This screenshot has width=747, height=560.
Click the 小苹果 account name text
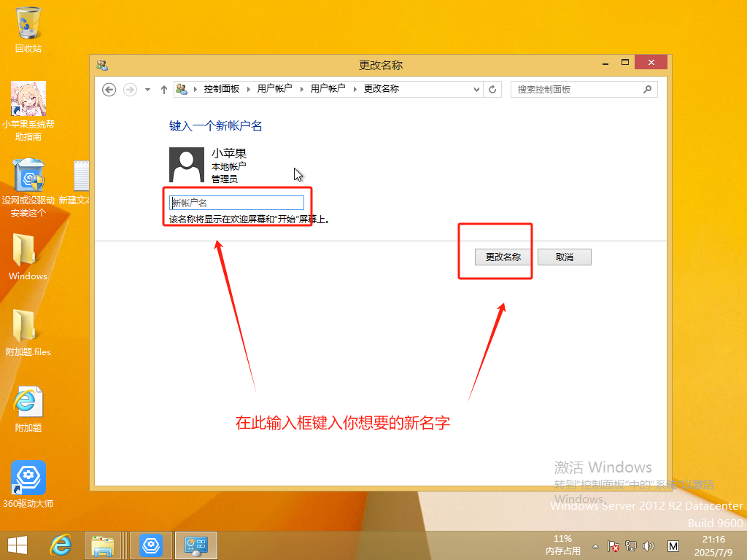pos(229,153)
